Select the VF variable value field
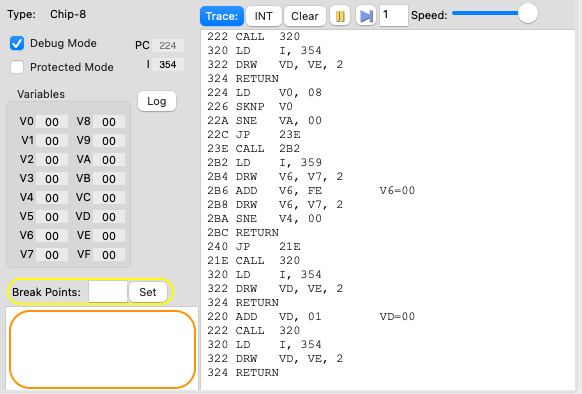This screenshot has height=394, width=582. (x=109, y=255)
